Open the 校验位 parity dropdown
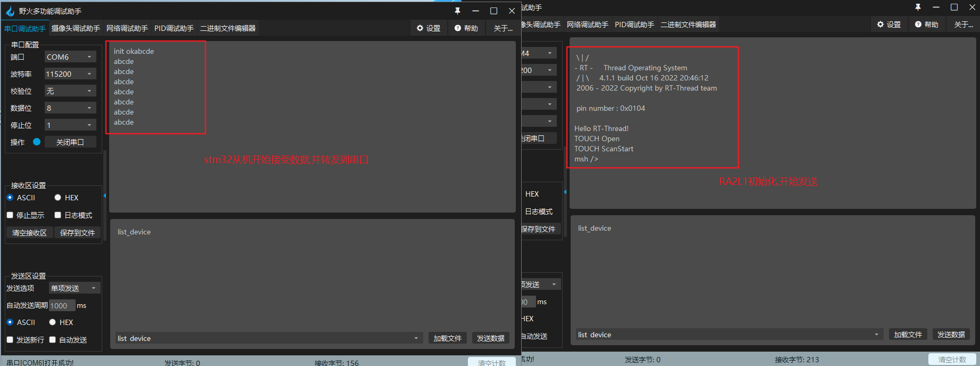 tap(70, 91)
